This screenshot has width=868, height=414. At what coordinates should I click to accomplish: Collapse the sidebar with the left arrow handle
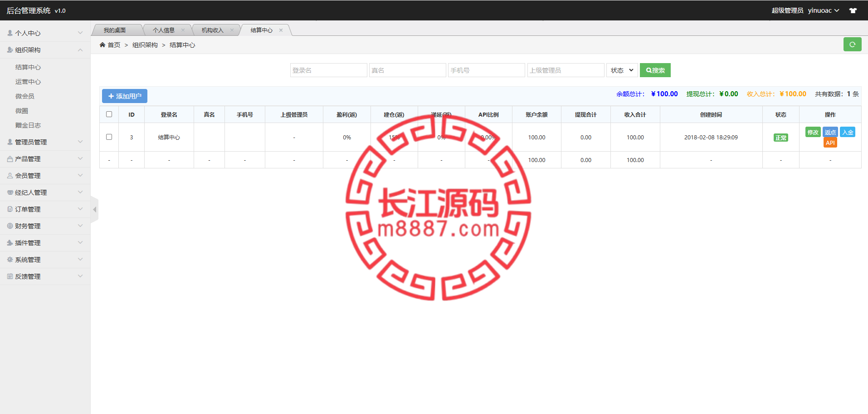tap(94, 209)
